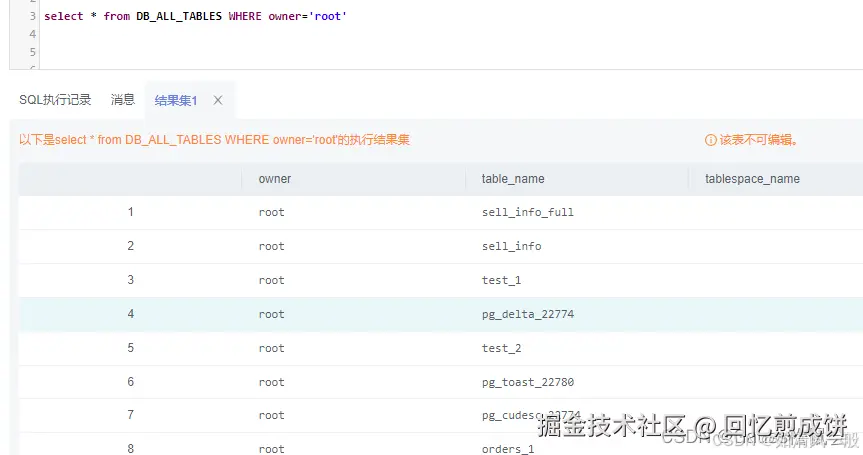The height and width of the screenshot is (455, 863).
Task: Click row number 2 in results
Action: (x=130, y=246)
